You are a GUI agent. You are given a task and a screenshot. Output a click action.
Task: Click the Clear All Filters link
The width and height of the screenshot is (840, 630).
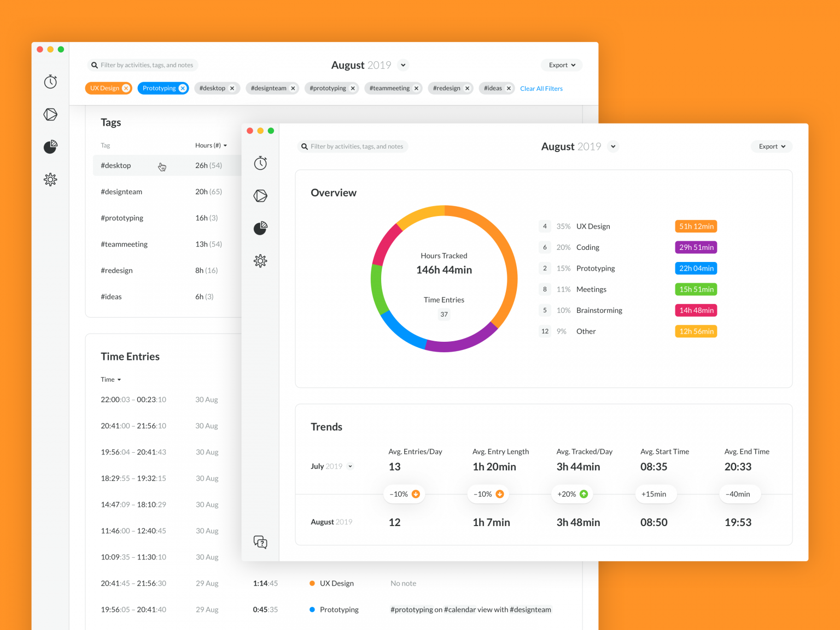541,89
